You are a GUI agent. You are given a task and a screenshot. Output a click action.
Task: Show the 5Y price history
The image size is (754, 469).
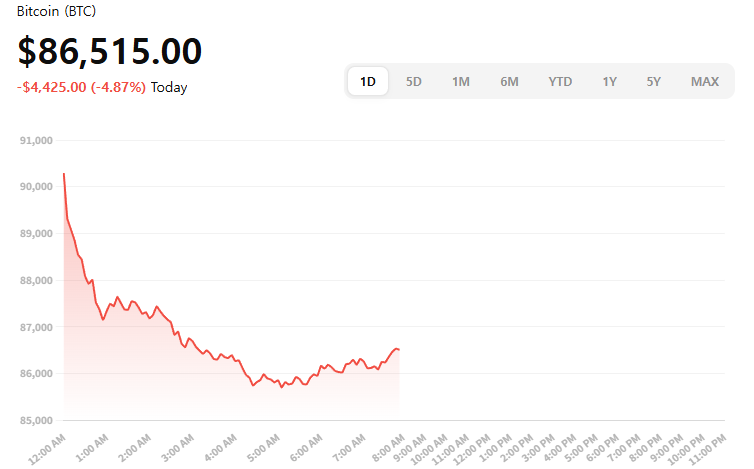pos(653,82)
